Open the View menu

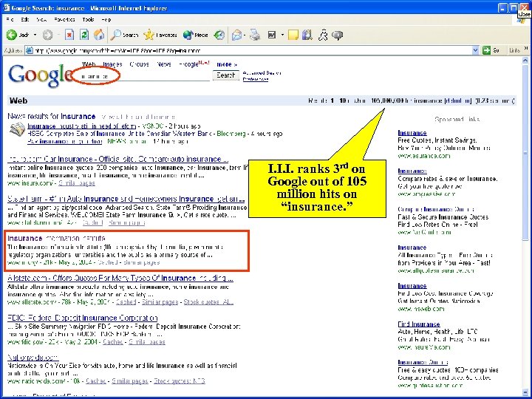tap(41, 20)
